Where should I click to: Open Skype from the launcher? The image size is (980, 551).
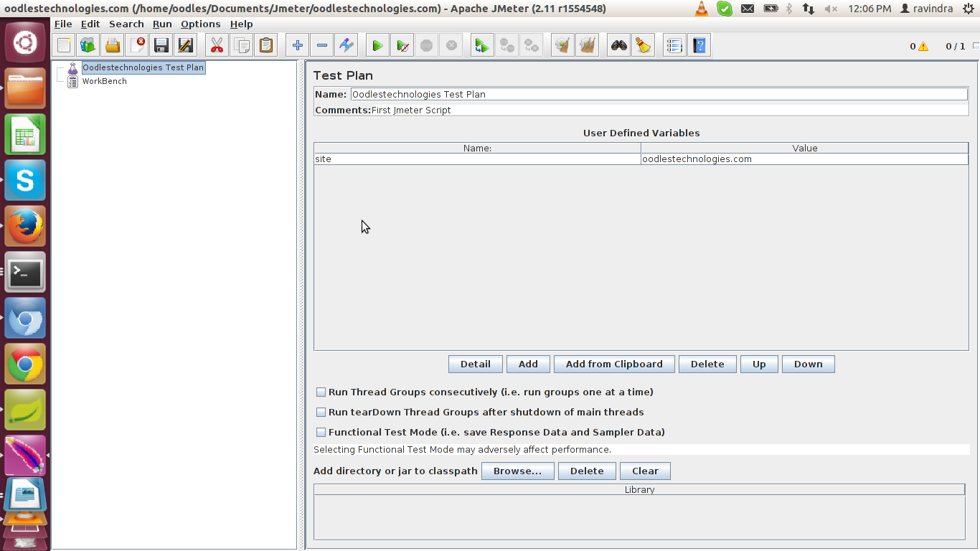coord(25,180)
